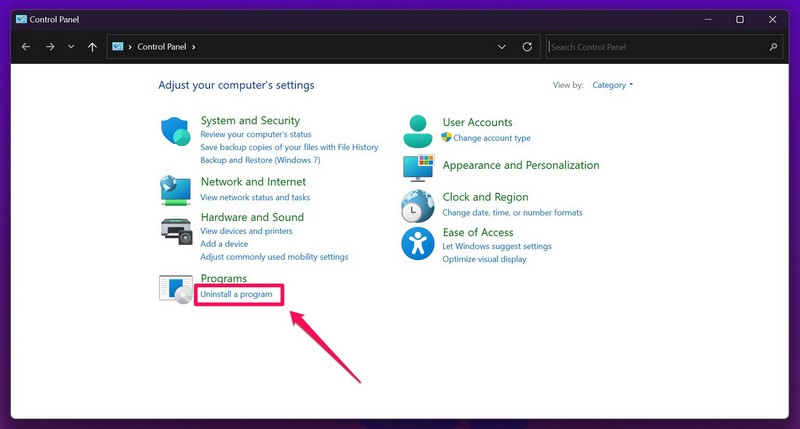Open the Hardware and Sound printer icon

[177, 232]
